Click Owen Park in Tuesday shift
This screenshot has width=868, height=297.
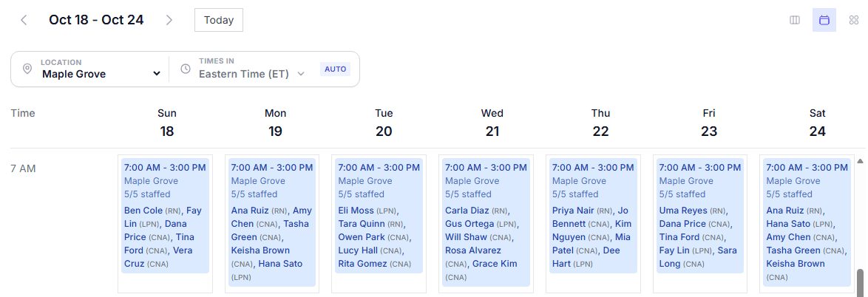[362, 236]
